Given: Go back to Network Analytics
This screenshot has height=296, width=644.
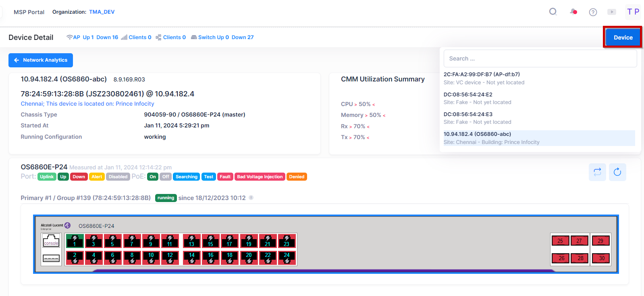Looking at the screenshot, I should pyautogui.click(x=41, y=60).
